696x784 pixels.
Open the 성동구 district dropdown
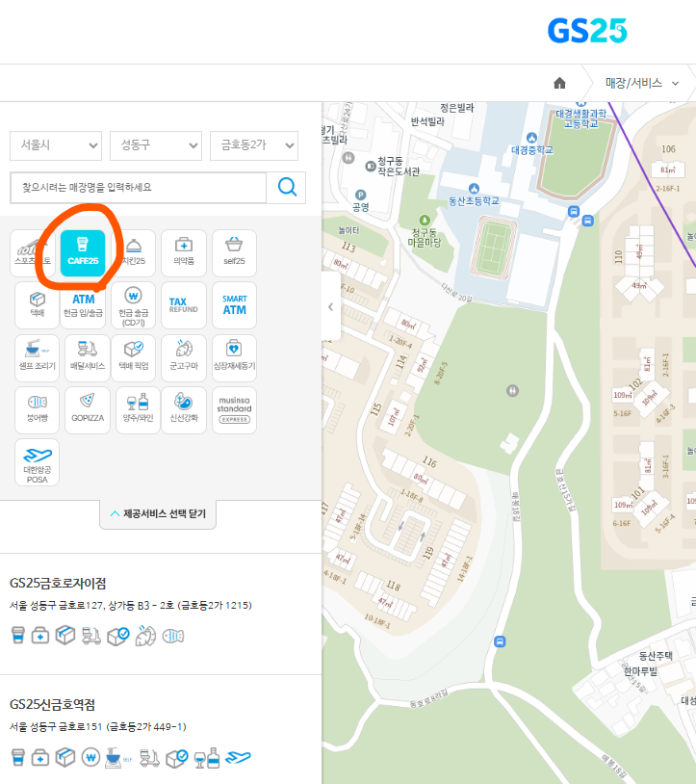(x=156, y=145)
